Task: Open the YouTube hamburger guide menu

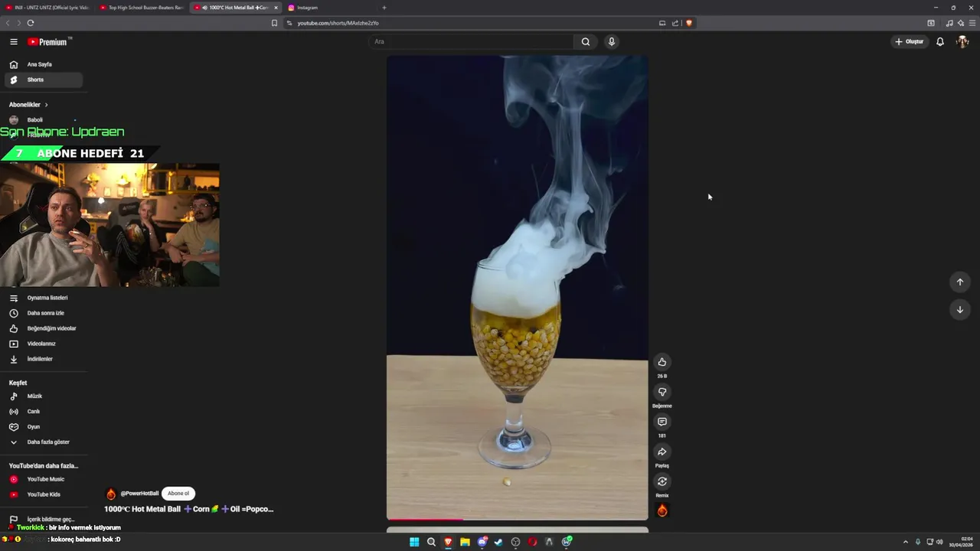Action: (13, 42)
